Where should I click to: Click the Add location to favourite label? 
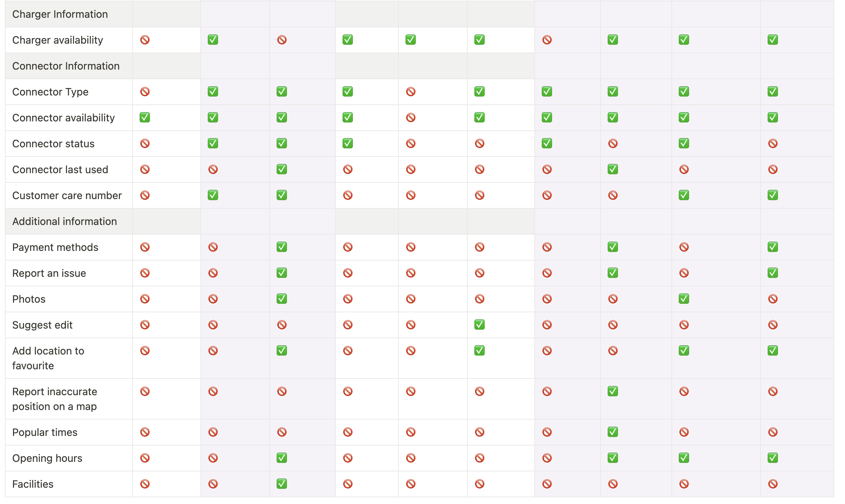[48, 358]
